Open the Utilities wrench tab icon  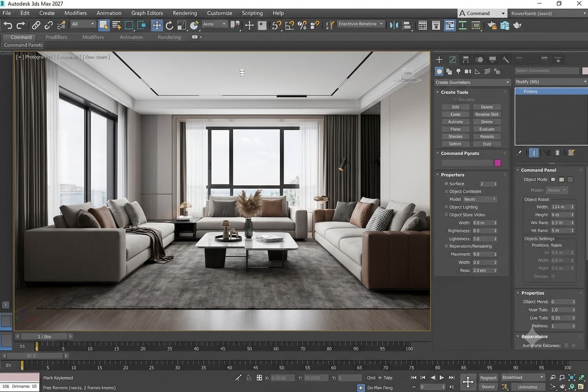(506, 59)
